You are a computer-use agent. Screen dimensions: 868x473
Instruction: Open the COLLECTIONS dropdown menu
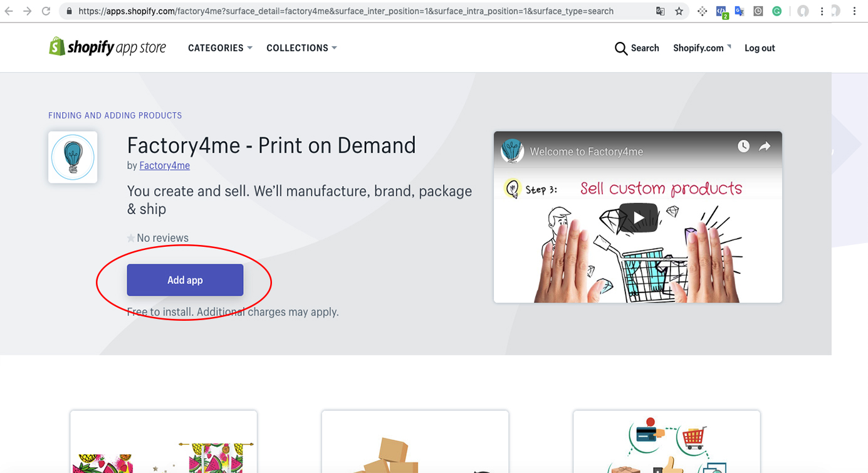[301, 48]
